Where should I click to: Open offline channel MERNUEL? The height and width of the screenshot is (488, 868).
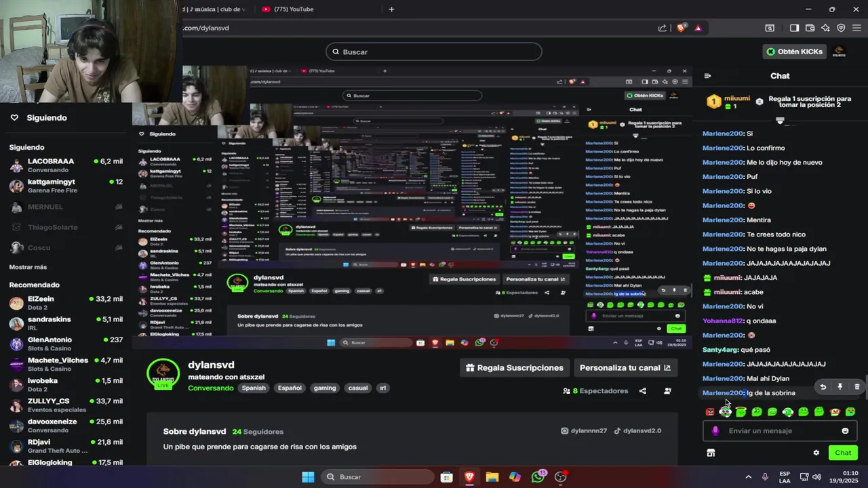[66, 207]
